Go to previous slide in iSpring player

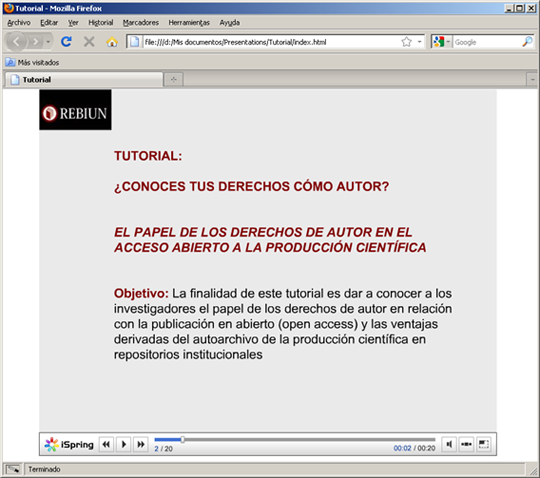(x=106, y=444)
